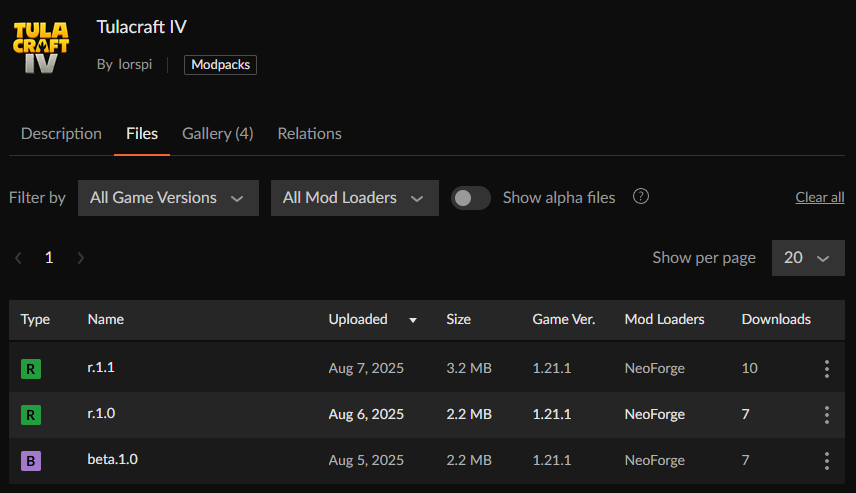Click the green R release badge for r.1.1
The width and height of the screenshot is (856, 493).
click(31, 369)
